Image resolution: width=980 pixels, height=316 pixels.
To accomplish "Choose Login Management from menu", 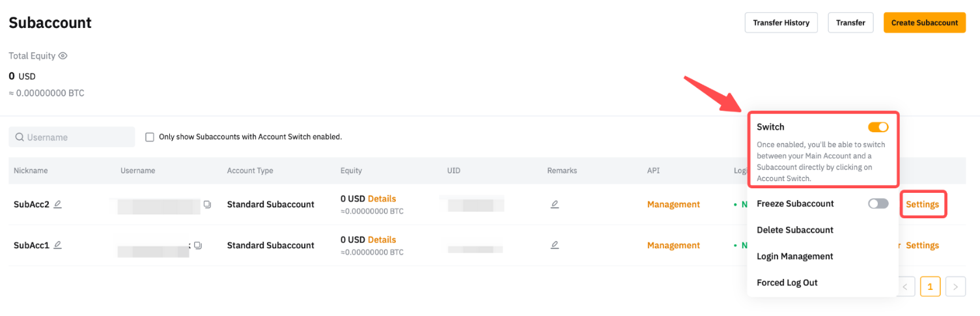I will click(x=795, y=256).
